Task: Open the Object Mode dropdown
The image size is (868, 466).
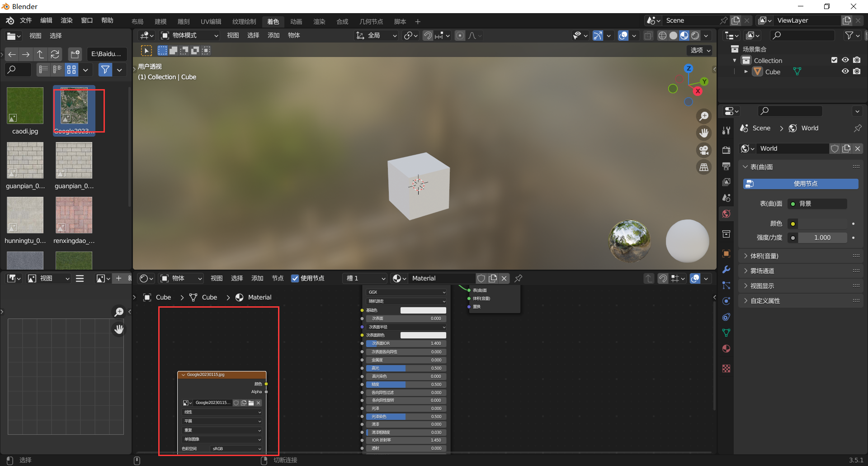Action: (x=190, y=36)
